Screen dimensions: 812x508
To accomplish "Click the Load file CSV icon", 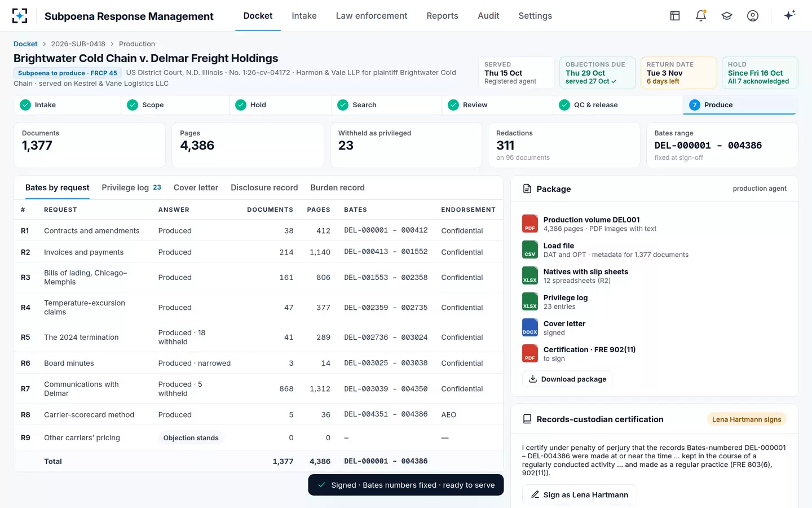I will [530, 249].
